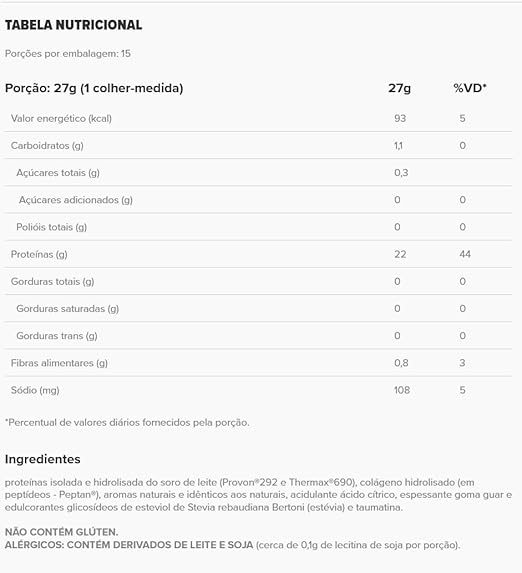
Task: Click the Porção: 27g (1 colher-medida) header
Action: [x=94, y=88]
